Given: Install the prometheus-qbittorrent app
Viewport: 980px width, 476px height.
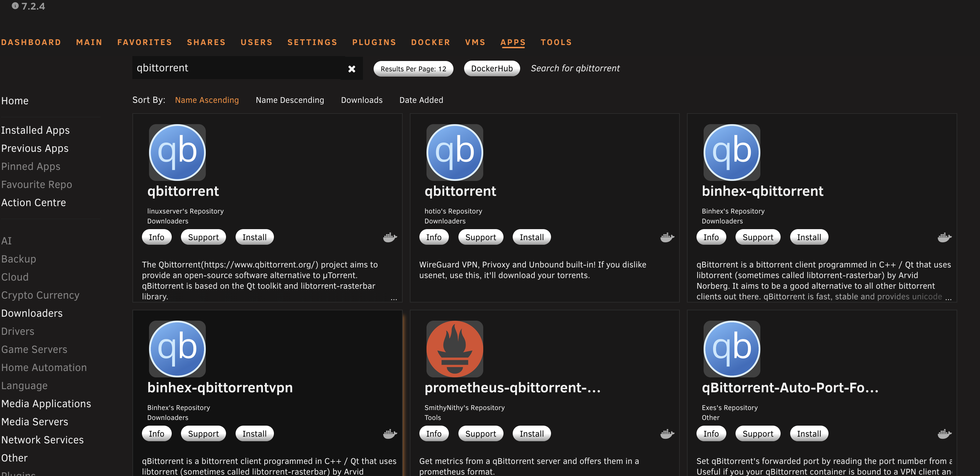Looking at the screenshot, I should click(532, 433).
